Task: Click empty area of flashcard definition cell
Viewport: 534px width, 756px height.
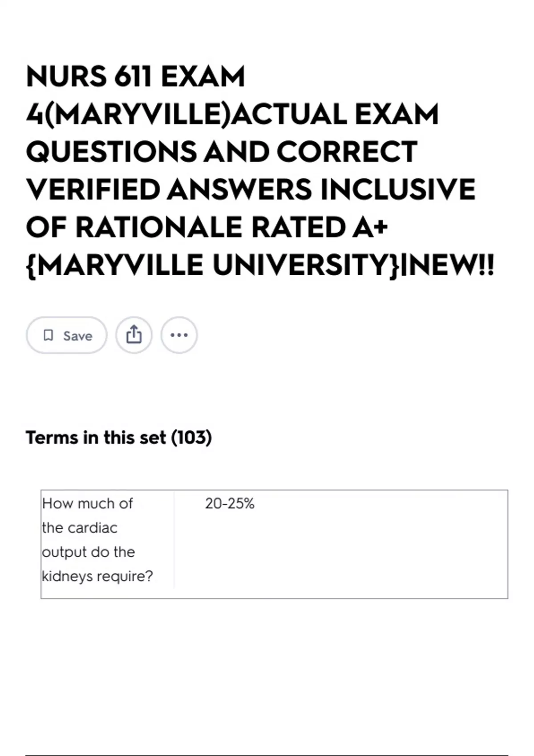Action: [341, 556]
